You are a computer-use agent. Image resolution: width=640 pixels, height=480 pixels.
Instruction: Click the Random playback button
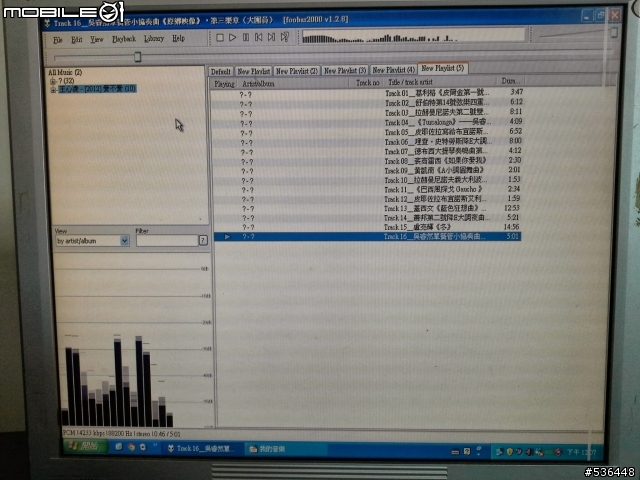pyautogui.click(x=285, y=37)
